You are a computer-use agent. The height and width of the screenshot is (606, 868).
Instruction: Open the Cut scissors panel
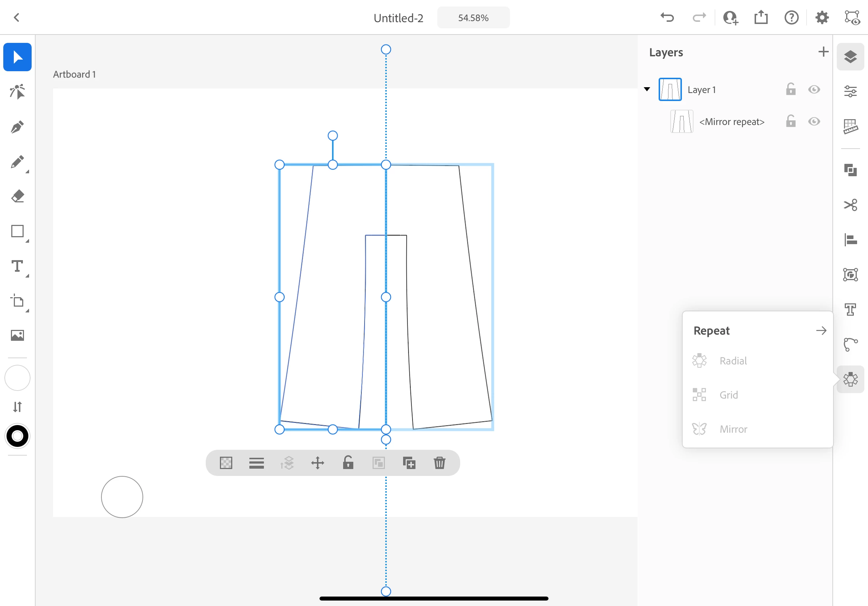850,205
